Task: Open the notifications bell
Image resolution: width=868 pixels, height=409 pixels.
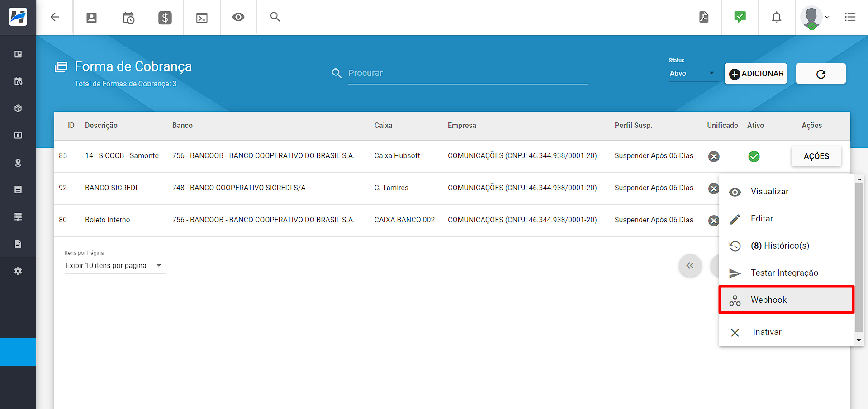Action: tap(777, 17)
